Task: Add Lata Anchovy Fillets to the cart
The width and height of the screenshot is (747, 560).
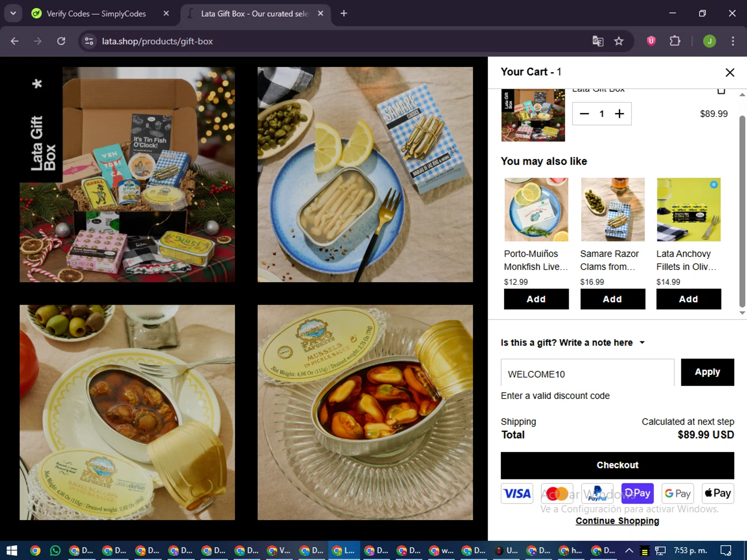Action: click(x=689, y=299)
